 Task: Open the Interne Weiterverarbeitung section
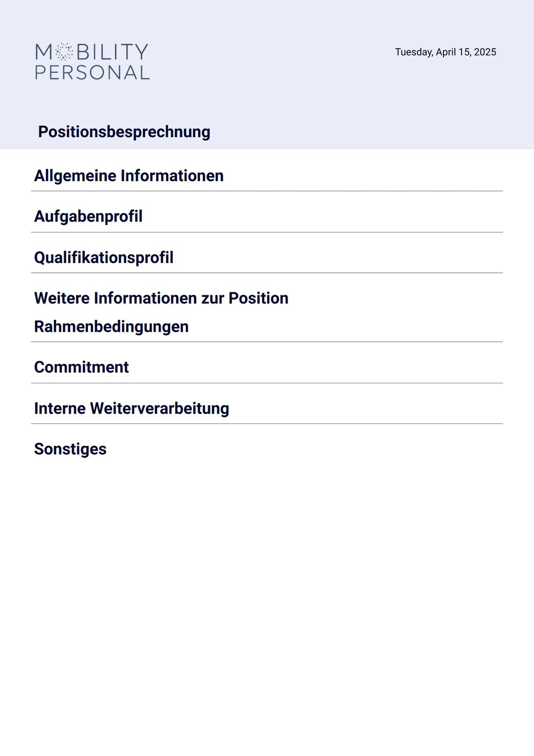[x=131, y=408]
